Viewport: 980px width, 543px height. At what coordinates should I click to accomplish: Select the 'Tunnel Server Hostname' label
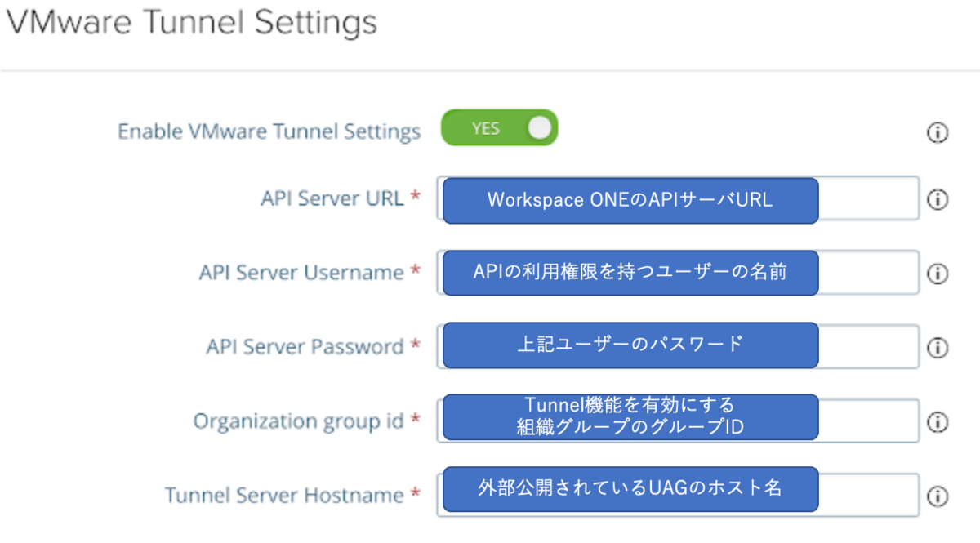(284, 496)
